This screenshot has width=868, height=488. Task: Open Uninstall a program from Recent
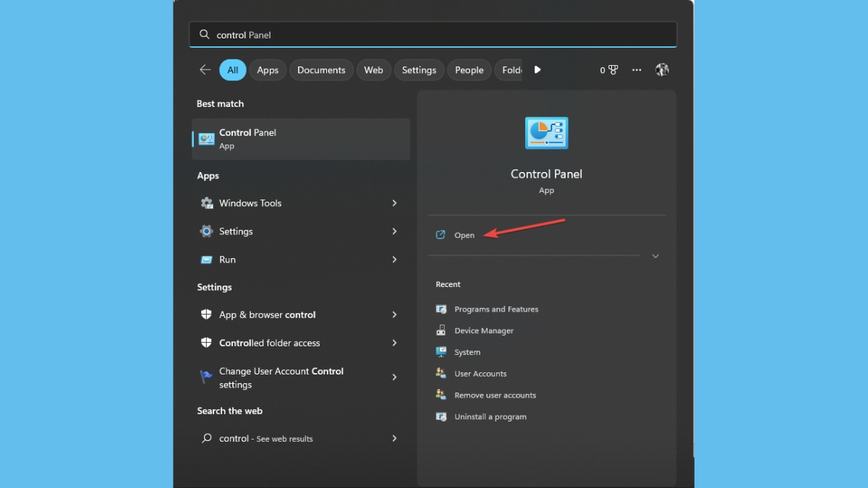tap(490, 417)
